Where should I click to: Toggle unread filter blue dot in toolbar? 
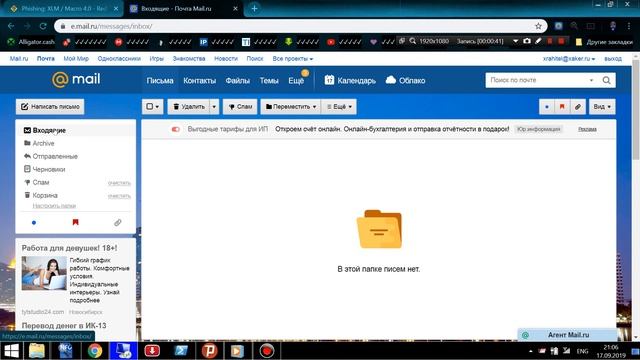[x=547, y=107]
